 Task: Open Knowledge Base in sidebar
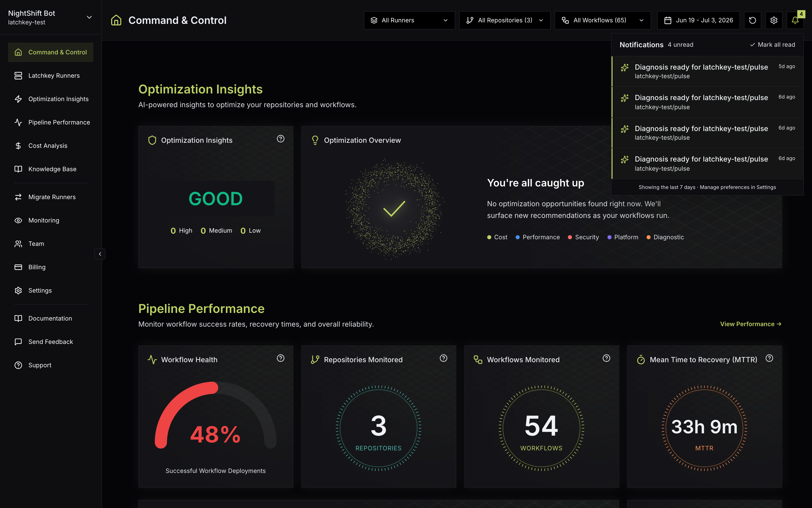(x=51, y=169)
